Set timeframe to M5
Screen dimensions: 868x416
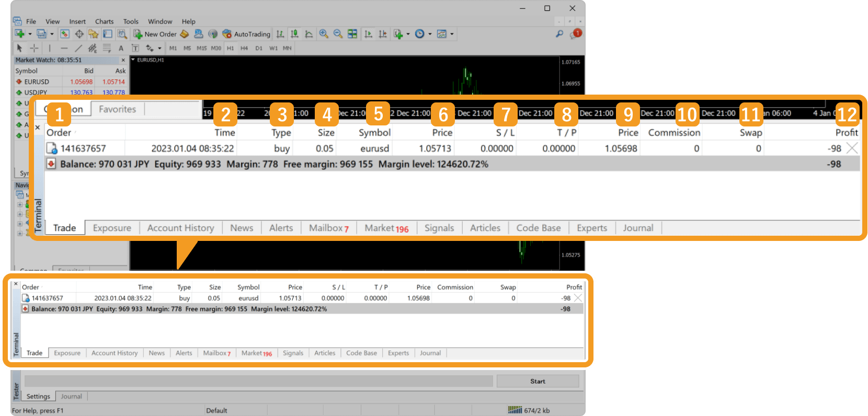point(187,48)
